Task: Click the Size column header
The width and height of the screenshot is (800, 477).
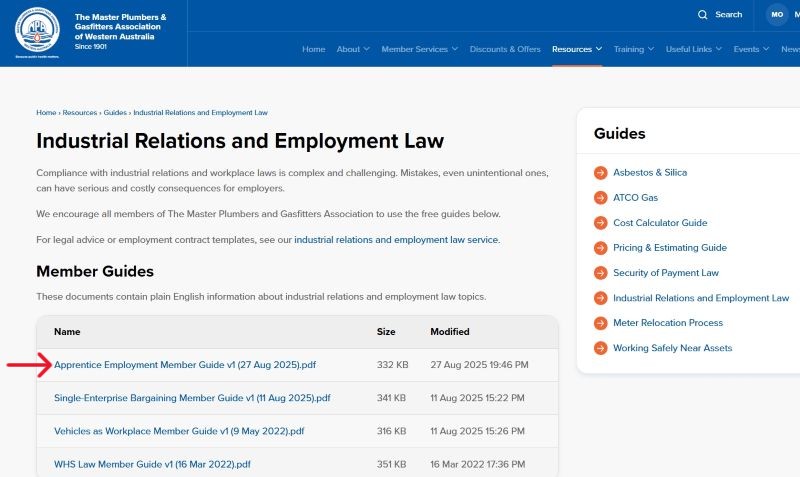Action: coord(386,332)
